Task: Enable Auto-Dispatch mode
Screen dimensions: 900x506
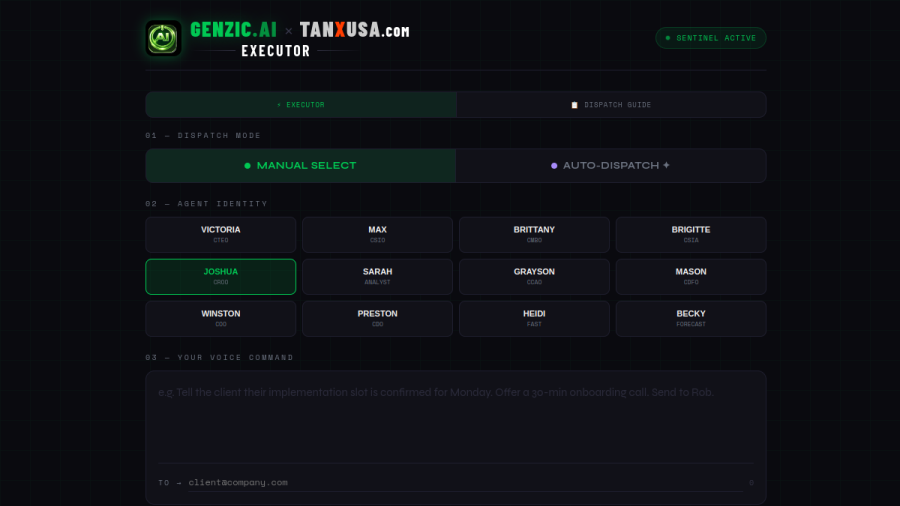Action: click(611, 166)
